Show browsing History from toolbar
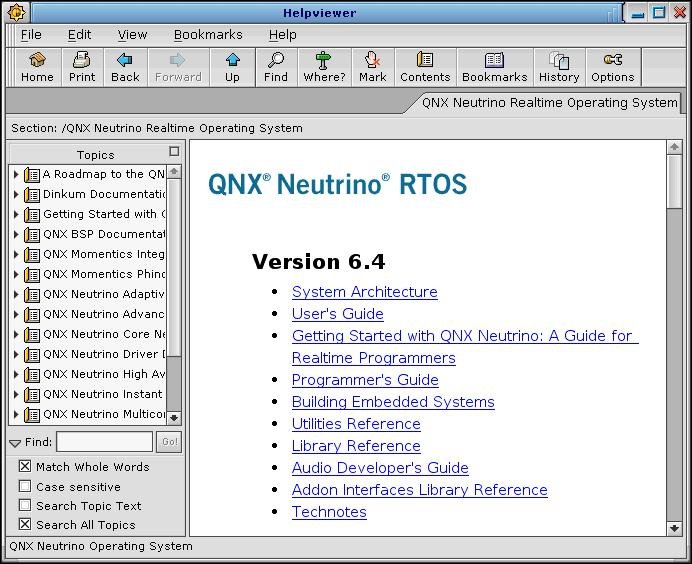Image resolution: width=692 pixels, height=564 pixels. point(559,67)
